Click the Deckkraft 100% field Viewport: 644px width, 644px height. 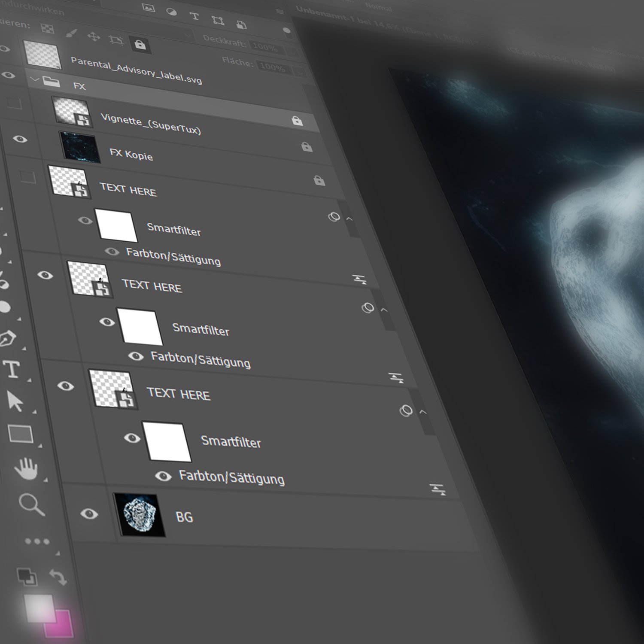click(x=266, y=47)
